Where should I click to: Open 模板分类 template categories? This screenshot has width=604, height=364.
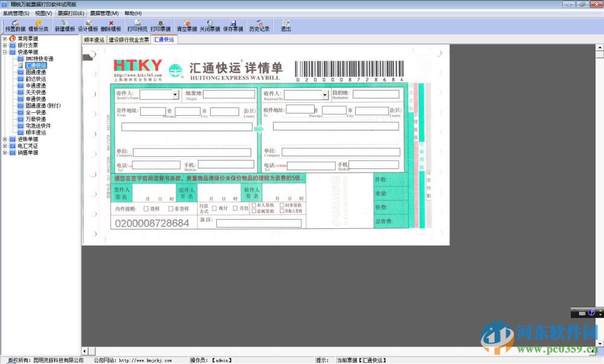click(x=38, y=26)
